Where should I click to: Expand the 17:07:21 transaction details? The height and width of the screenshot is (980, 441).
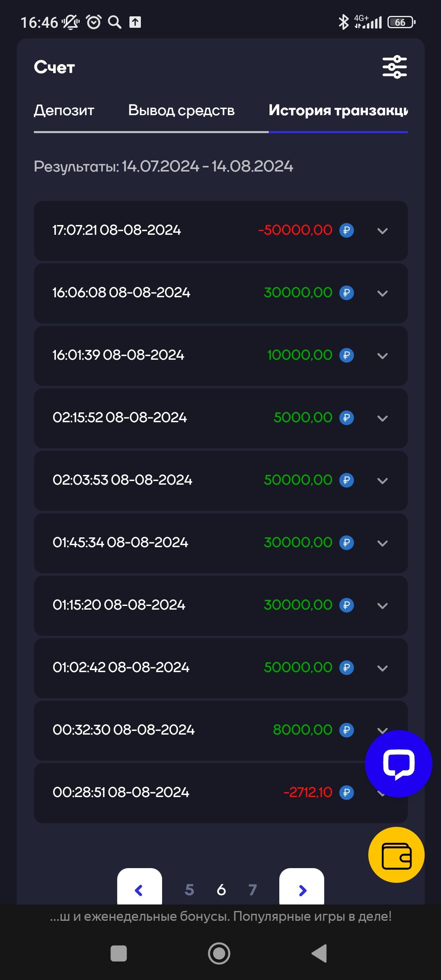pyautogui.click(x=382, y=231)
